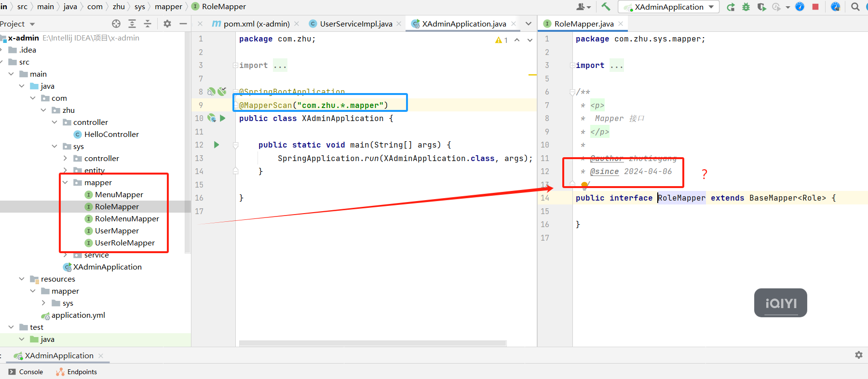Viewport: 868px width, 379px height.
Task: Hide the Project panel with the minus icon
Action: pyautogui.click(x=183, y=24)
